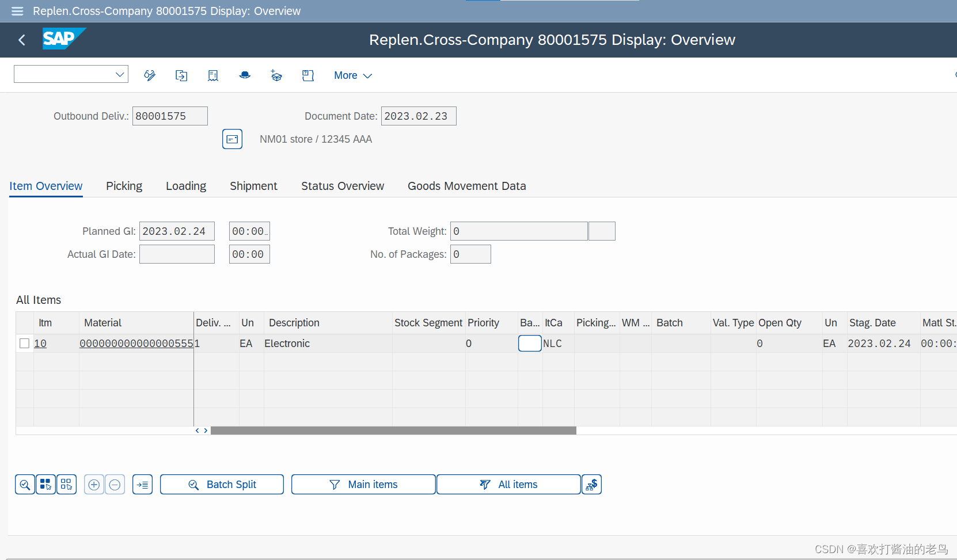Click the Select All items icon
Screen dimensions: 957x560
(45, 485)
